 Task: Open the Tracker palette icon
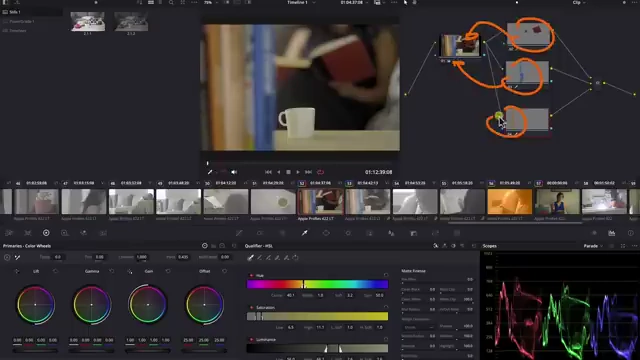click(348, 233)
